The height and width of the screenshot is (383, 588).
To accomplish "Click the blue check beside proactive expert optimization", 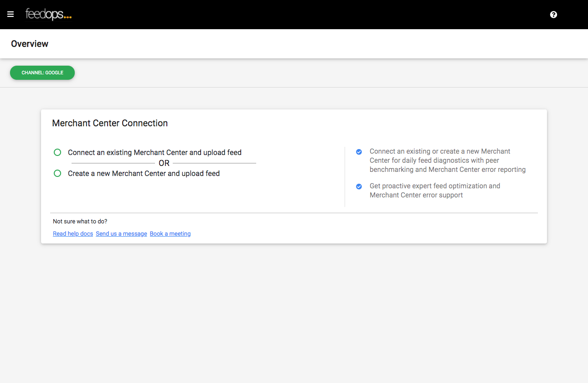I will (359, 186).
